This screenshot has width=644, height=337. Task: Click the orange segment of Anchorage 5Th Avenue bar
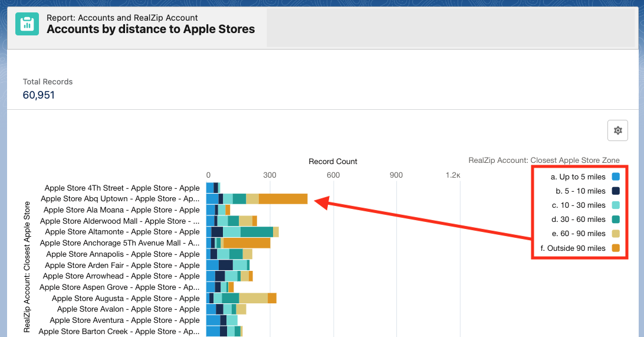pos(247,243)
